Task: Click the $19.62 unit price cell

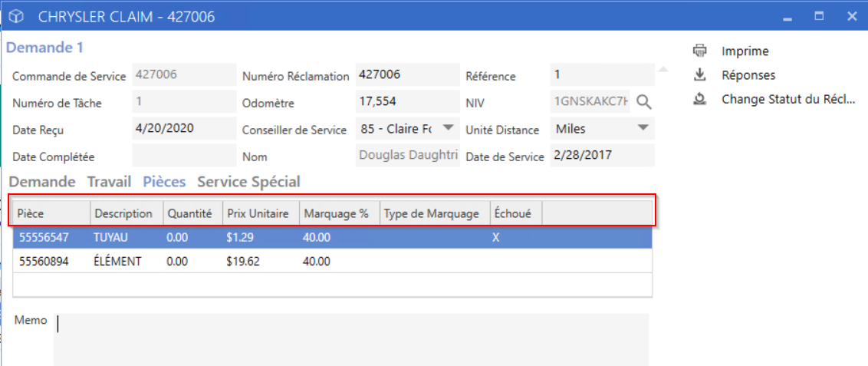Action: click(x=242, y=262)
